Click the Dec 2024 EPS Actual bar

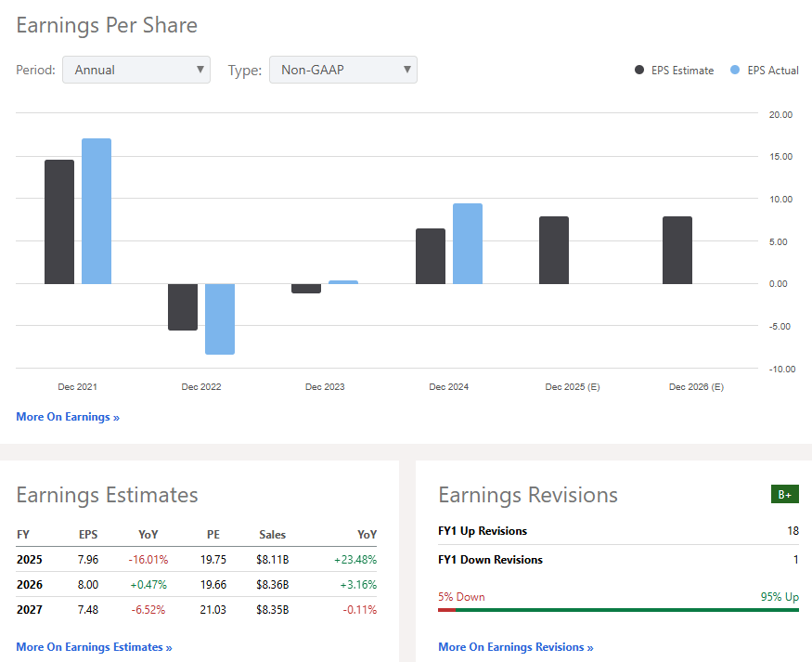point(468,243)
